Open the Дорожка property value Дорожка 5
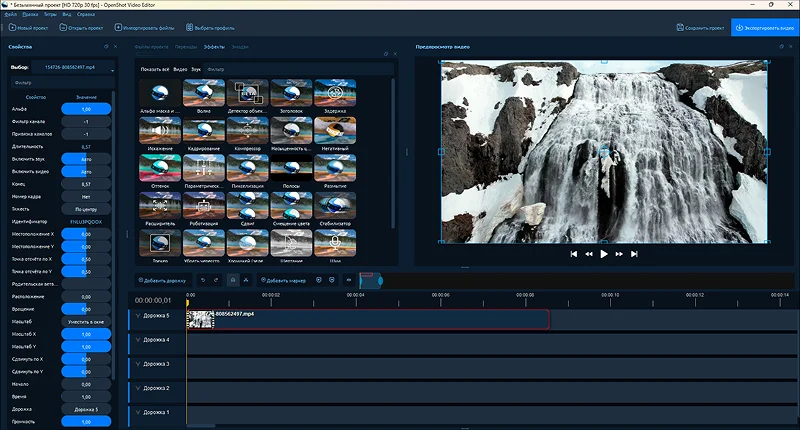The image size is (800, 430). pyautogui.click(x=86, y=409)
